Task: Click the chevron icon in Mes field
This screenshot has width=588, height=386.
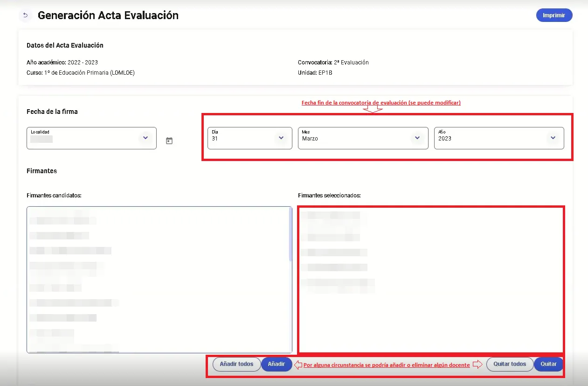Action: point(417,138)
